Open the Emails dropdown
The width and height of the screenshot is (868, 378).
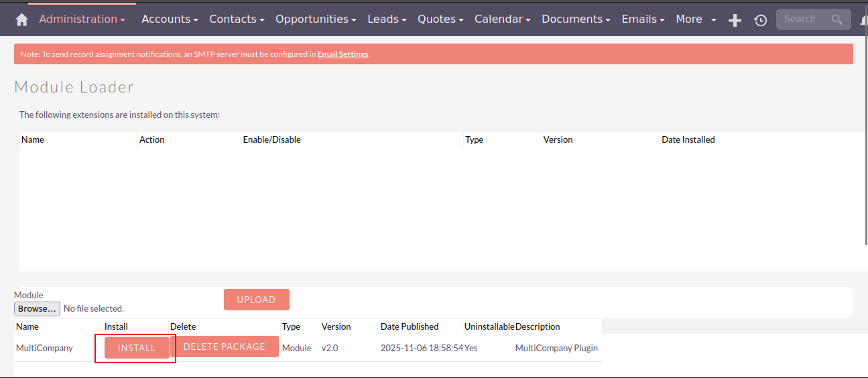(643, 19)
